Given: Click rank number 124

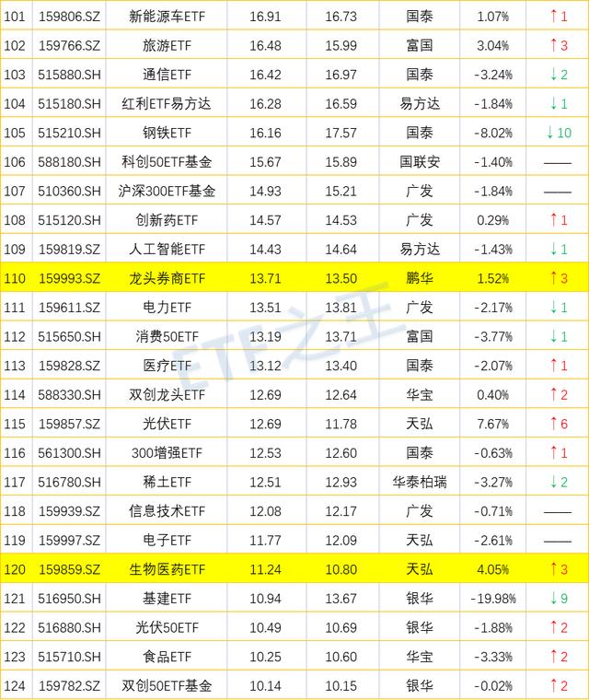Looking at the screenshot, I should tap(15, 685).
